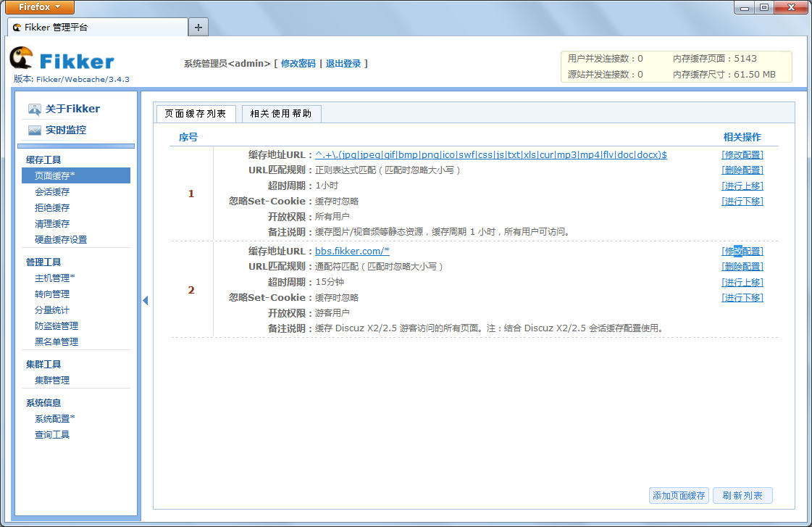Click 进行上移 for the bbs.fikker.com rule
Screen dimensions: 812x527
click(742, 282)
